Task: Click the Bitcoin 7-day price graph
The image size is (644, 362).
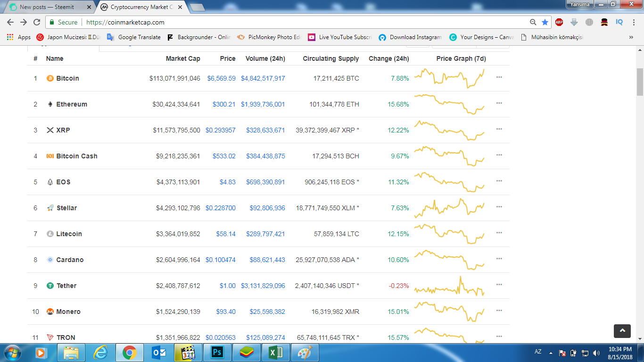Action: [449, 78]
